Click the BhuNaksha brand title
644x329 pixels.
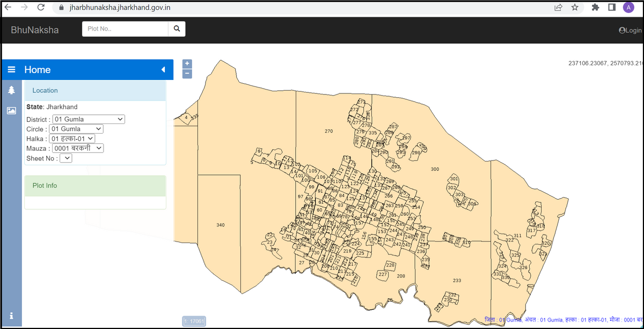click(35, 30)
